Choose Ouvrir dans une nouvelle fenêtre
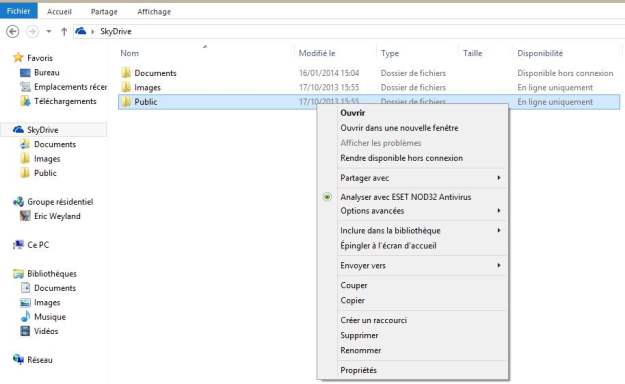This screenshot has width=625, height=384. point(399,128)
